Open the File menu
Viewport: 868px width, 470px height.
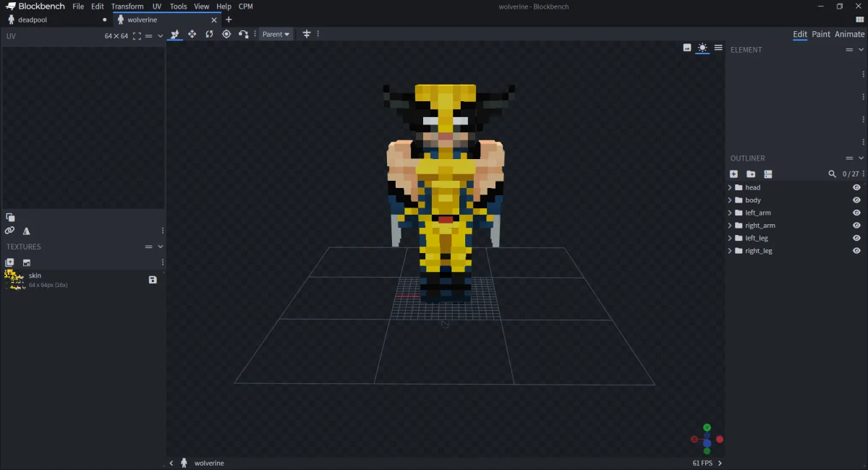click(x=78, y=6)
